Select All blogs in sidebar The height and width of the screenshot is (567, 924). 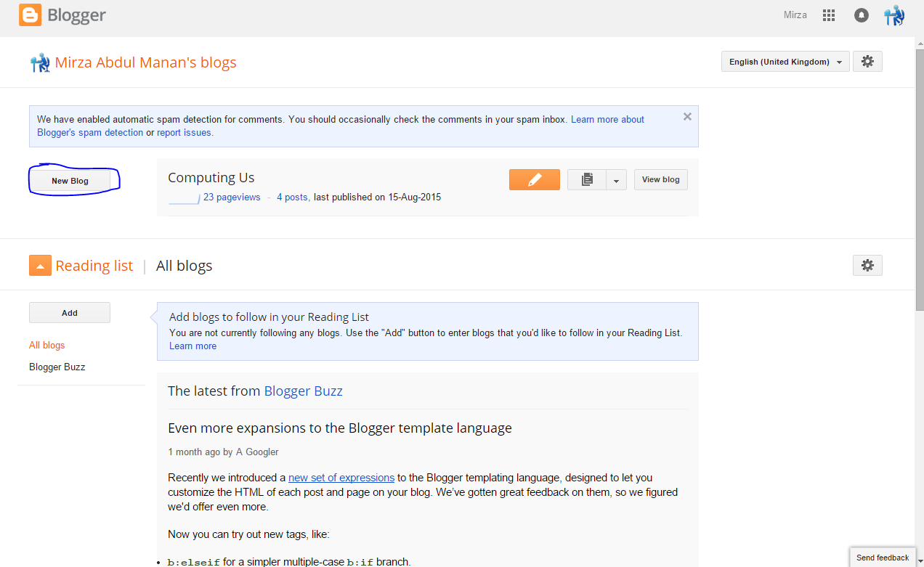click(x=47, y=346)
